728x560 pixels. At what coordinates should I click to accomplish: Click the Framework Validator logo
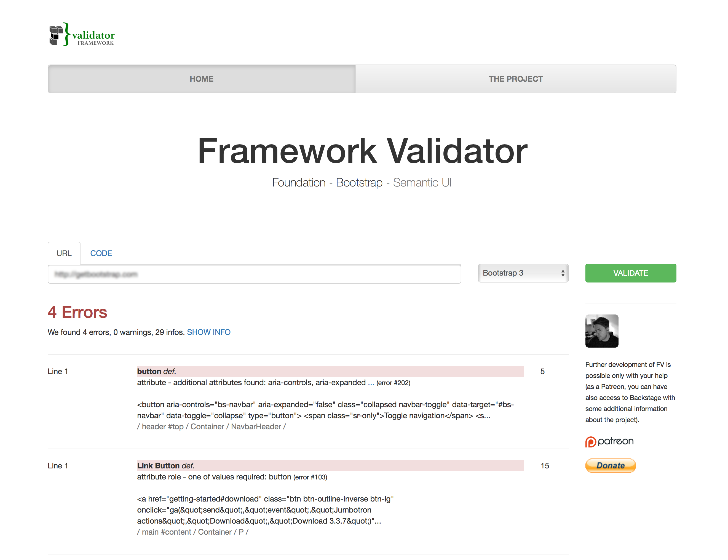pyautogui.click(x=82, y=34)
